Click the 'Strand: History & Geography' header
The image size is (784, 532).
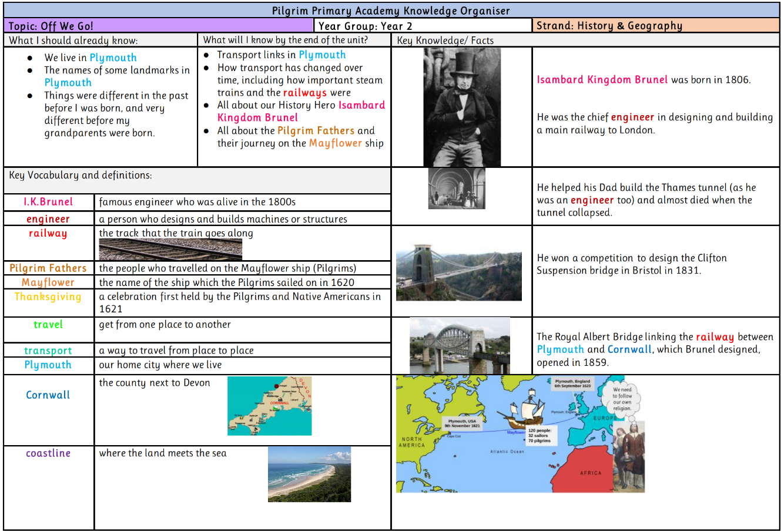click(x=656, y=26)
